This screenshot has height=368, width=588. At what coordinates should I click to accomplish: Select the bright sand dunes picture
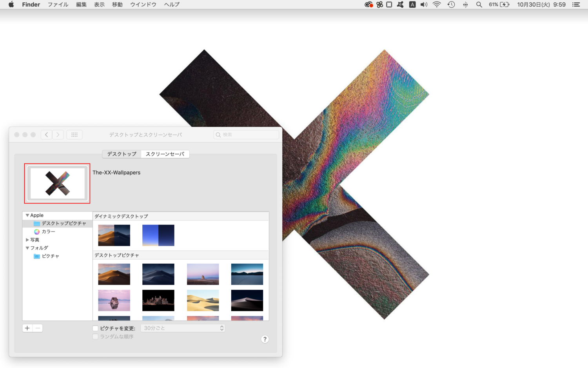pyautogui.click(x=203, y=301)
